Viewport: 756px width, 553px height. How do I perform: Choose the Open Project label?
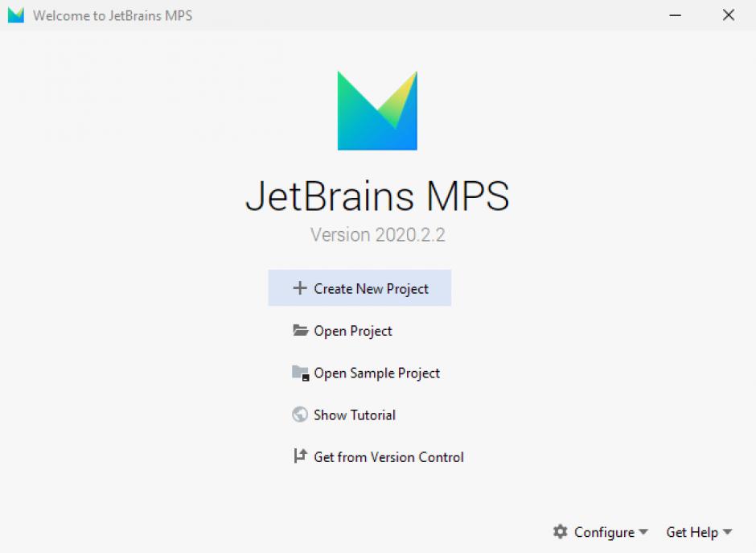pos(353,331)
